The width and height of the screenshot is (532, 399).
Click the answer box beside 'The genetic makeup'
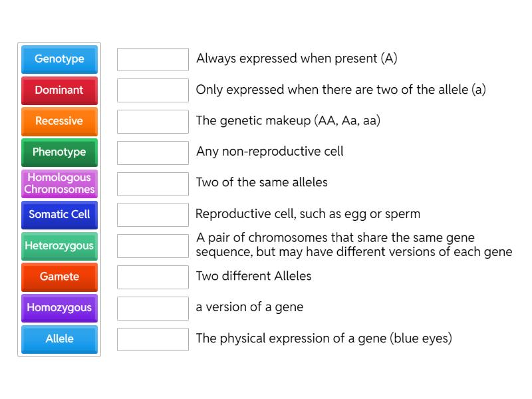[152, 121]
